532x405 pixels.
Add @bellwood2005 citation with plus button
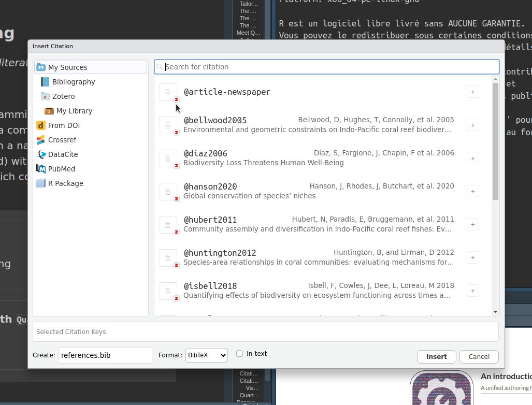[x=472, y=125]
